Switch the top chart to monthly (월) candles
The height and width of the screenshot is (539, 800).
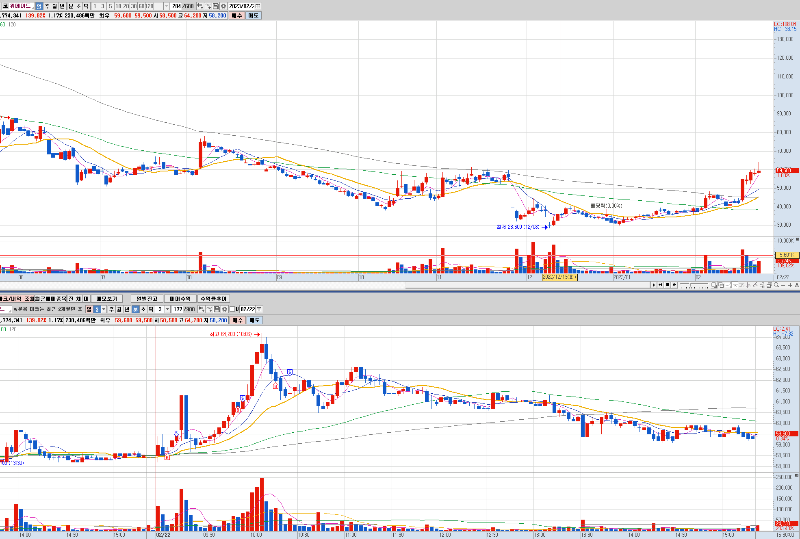(55, 6)
